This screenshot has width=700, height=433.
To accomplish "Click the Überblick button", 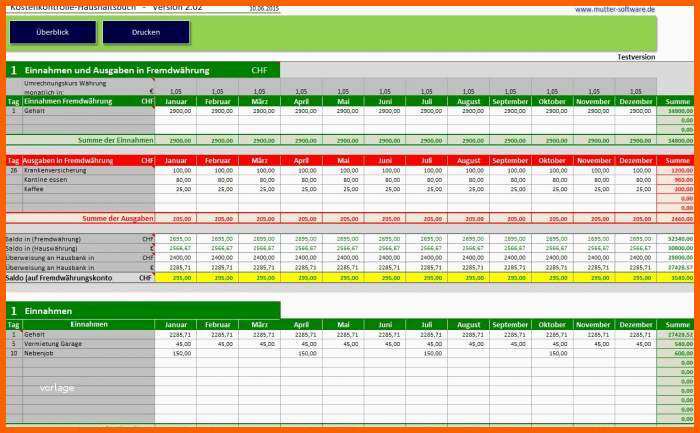I will pyautogui.click(x=52, y=33).
